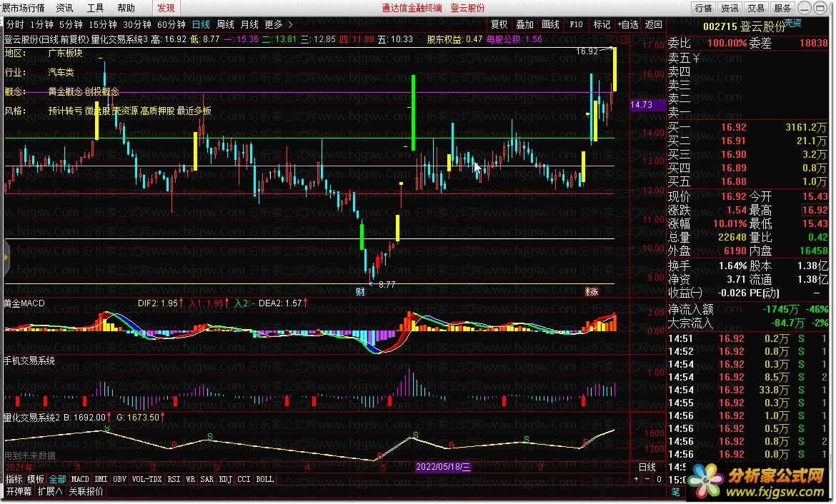Screen dimensions: 836x504
Task: Click the 交易 button at the top right
Action: [x=756, y=8]
